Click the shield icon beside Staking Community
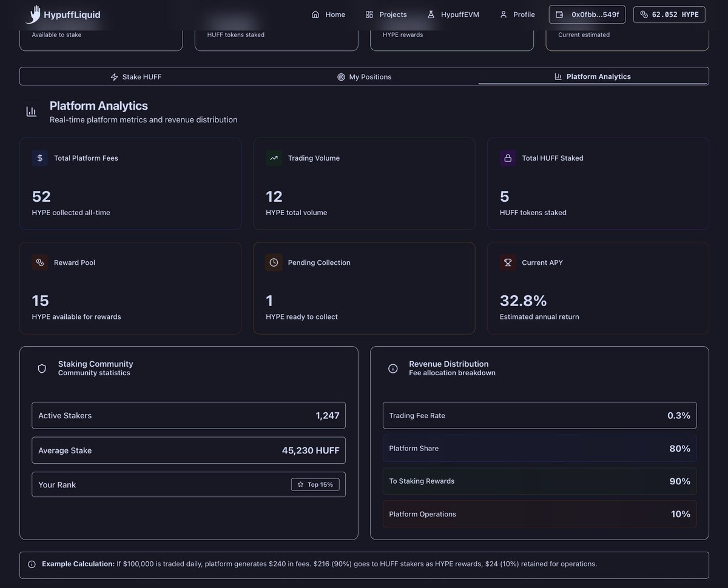The image size is (728, 588). tap(42, 369)
